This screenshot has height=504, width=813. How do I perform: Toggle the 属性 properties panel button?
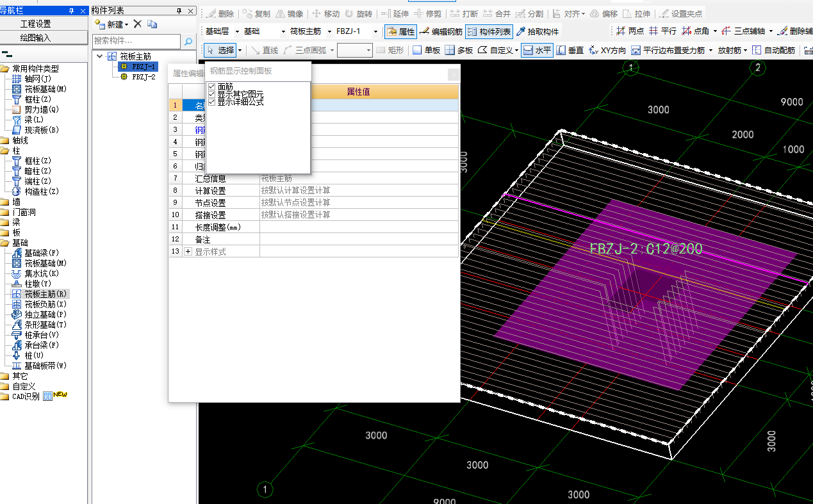400,31
